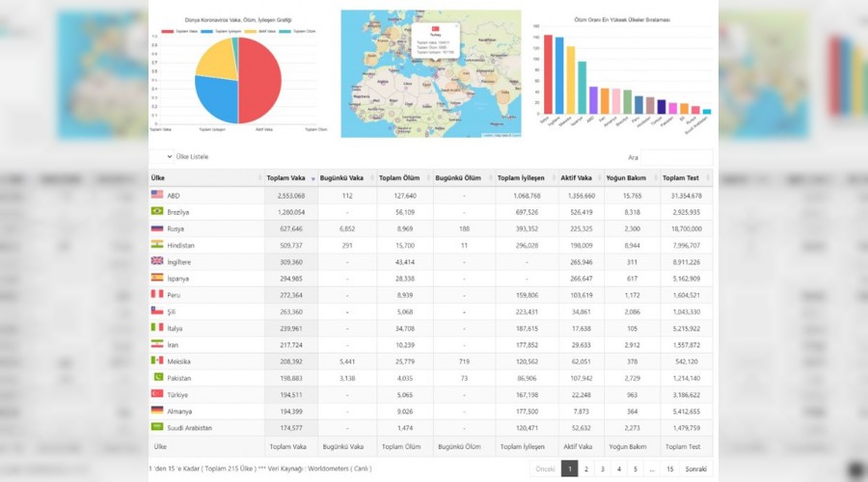Click the Hindistan flag icon
Screen dimensions: 868x482
point(157,244)
